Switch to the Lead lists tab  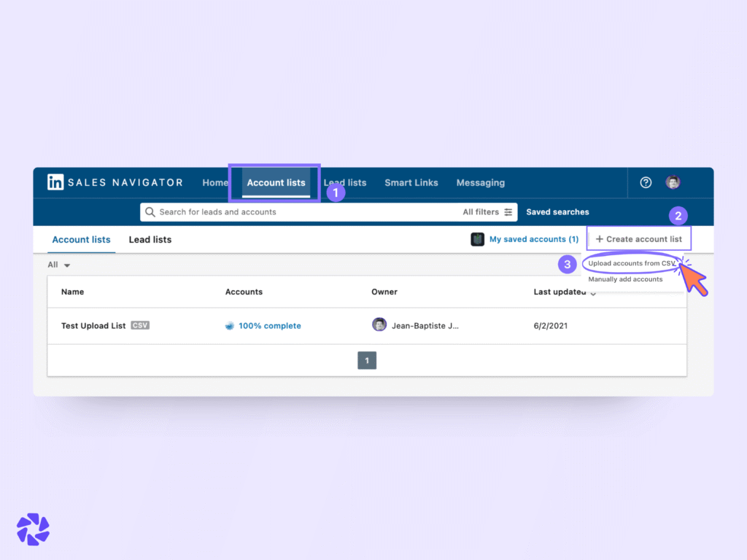pyautogui.click(x=150, y=239)
